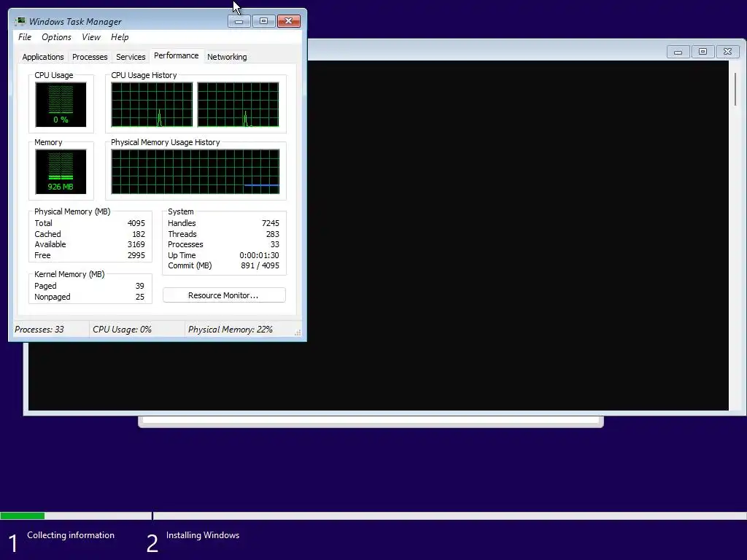The height and width of the screenshot is (560, 747).
Task: Click the Commit value 891 / 4095
Action: point(260,265)
